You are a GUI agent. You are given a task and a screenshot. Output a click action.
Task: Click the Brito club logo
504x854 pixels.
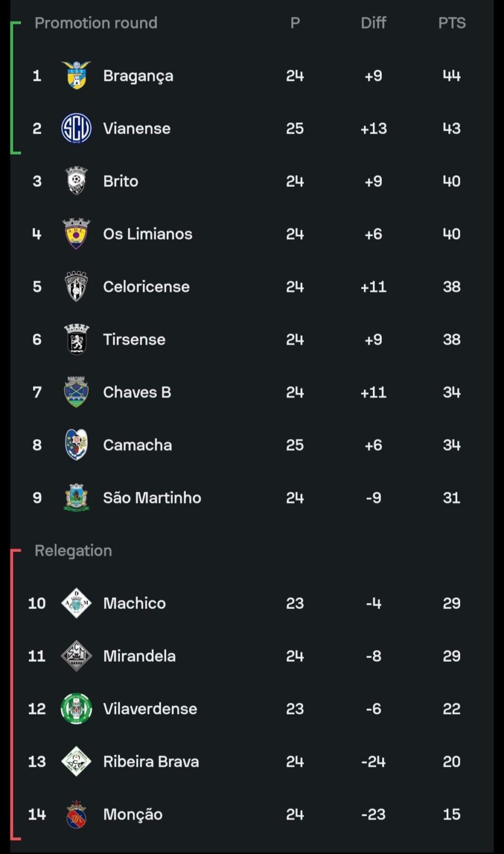point(76,181)
